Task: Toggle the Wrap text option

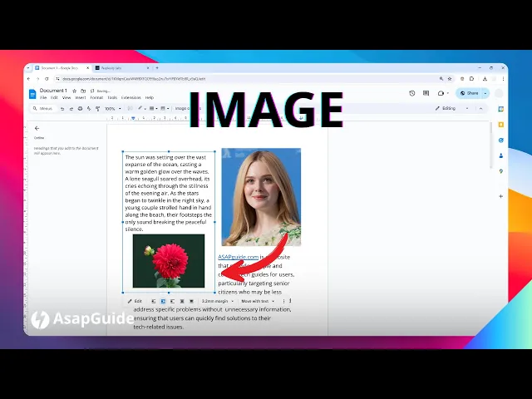Action: tap(163, 301)
